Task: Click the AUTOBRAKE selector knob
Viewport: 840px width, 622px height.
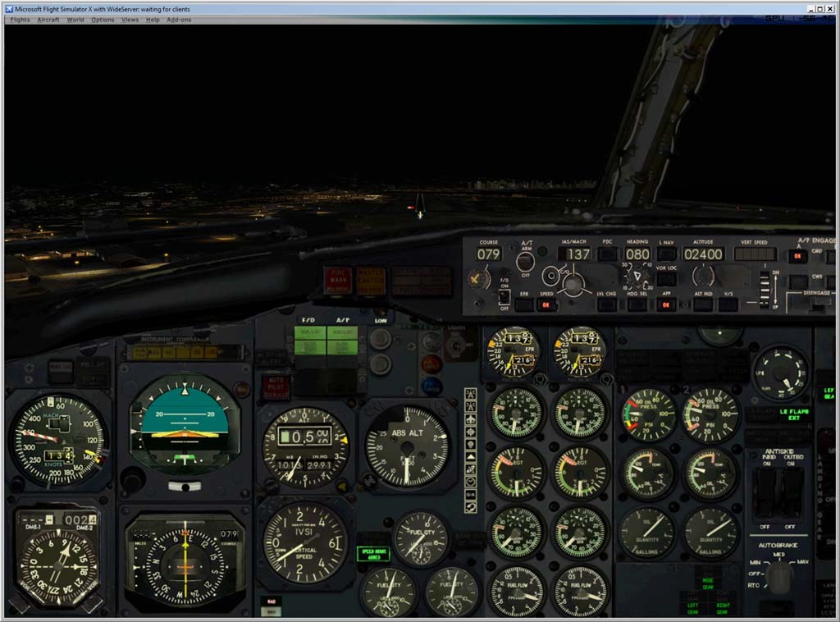Action: (x=778, y=576)
